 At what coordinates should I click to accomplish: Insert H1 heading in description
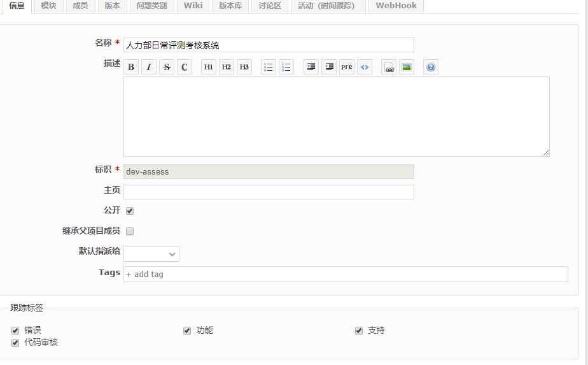(x=209, y=67)
